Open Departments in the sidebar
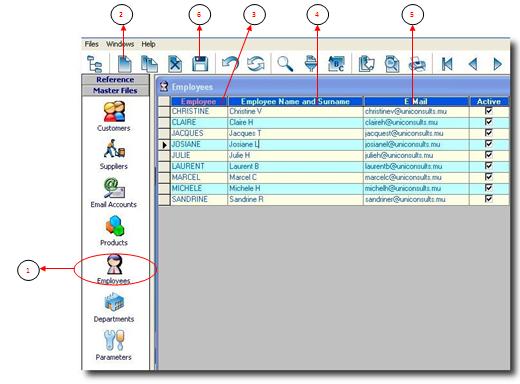The height and width of the screenshot is (384, 520). coord(114,307)
